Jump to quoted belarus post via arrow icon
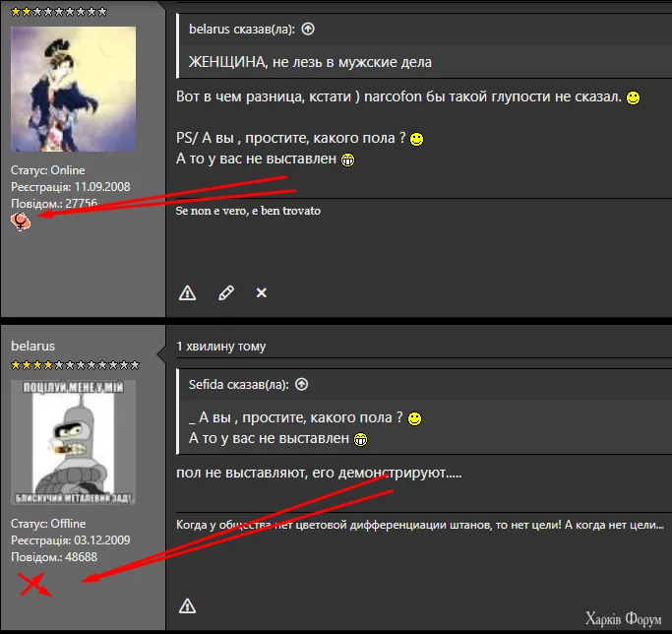 click(x=308, y=29)
